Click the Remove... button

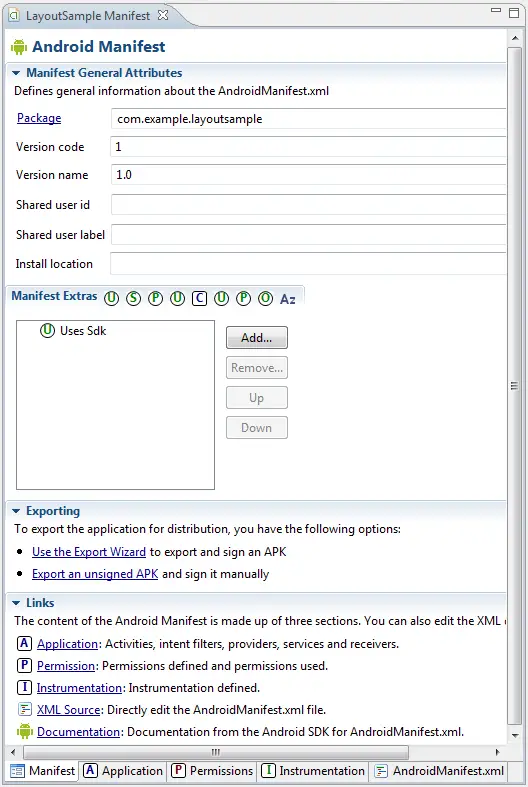(256, 367)
